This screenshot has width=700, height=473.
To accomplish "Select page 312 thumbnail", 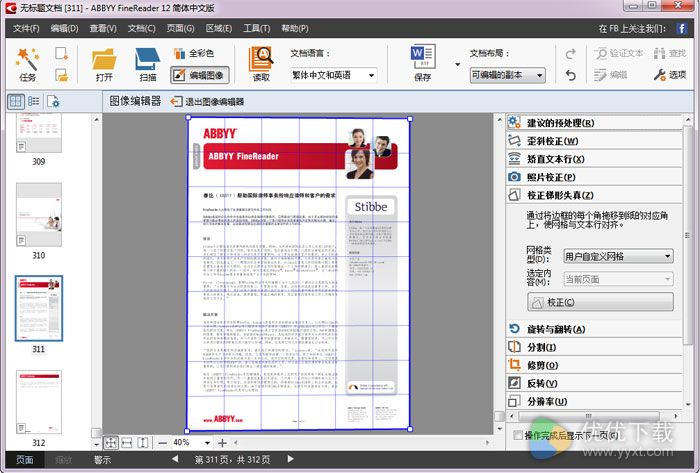I will (x=39, y=402).
